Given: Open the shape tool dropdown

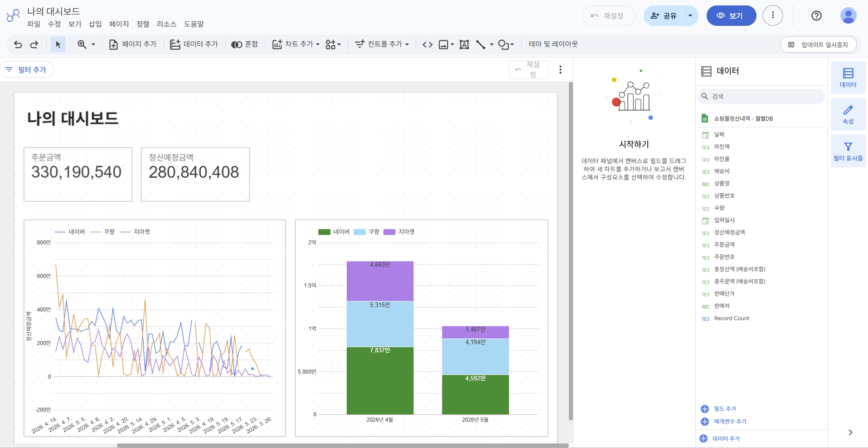Looking at the screenshot, I should 506,44.
